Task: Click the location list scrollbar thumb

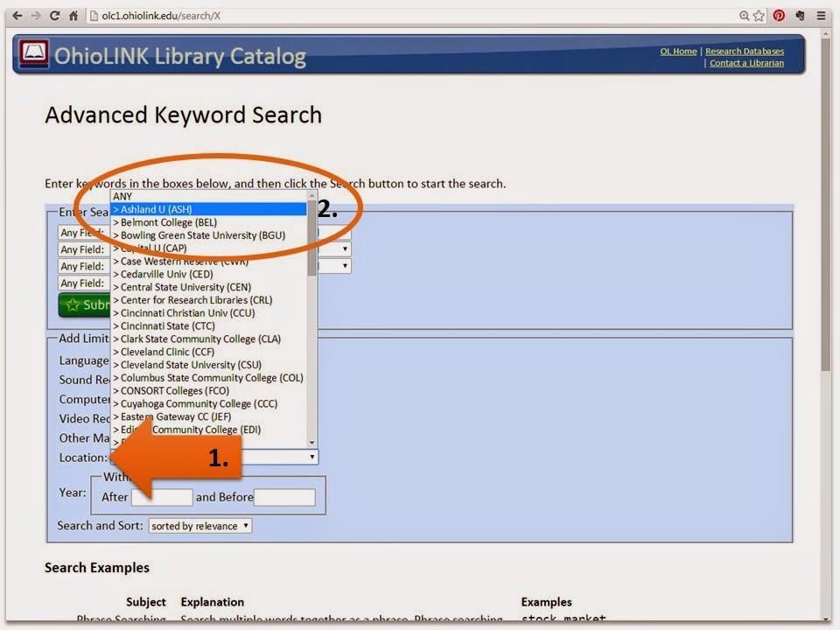Action: pos(311,238)
